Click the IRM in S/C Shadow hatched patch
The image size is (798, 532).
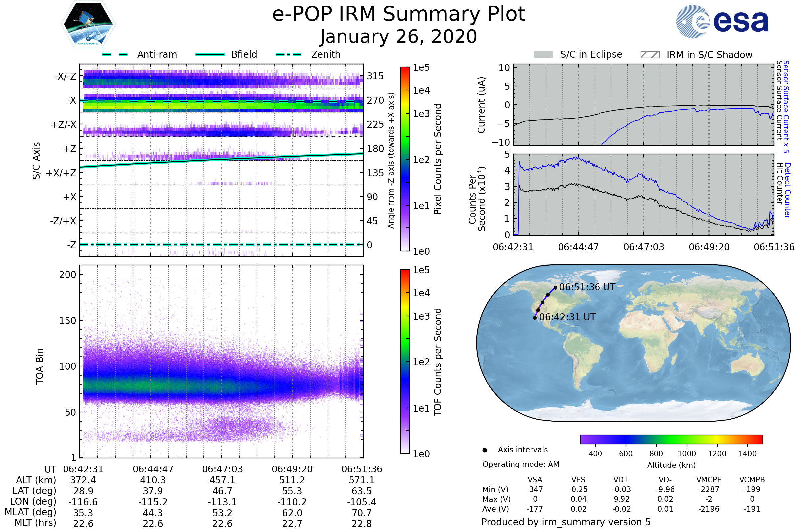[x=650, y=55]
